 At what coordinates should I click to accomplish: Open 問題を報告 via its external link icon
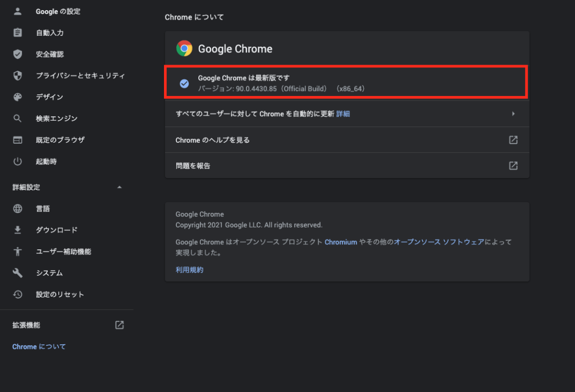pos(513,165)
